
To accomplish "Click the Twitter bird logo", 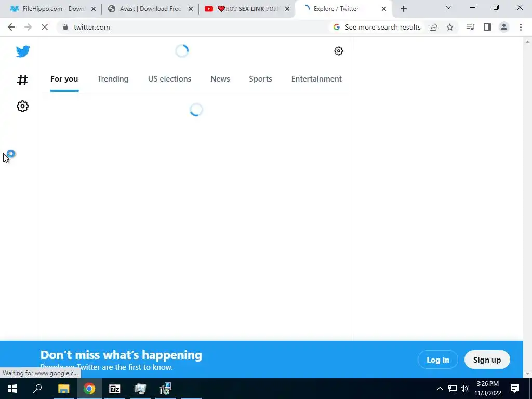I will [x=23, y=51].
